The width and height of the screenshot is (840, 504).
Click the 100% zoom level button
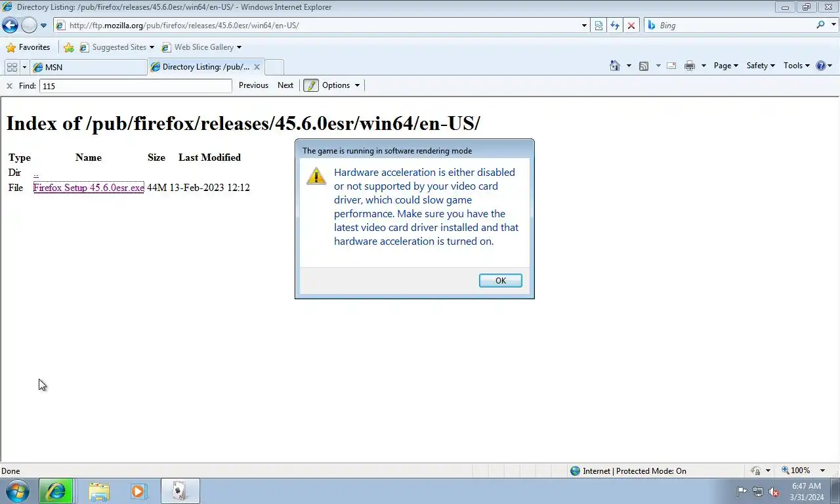[795, 471]
